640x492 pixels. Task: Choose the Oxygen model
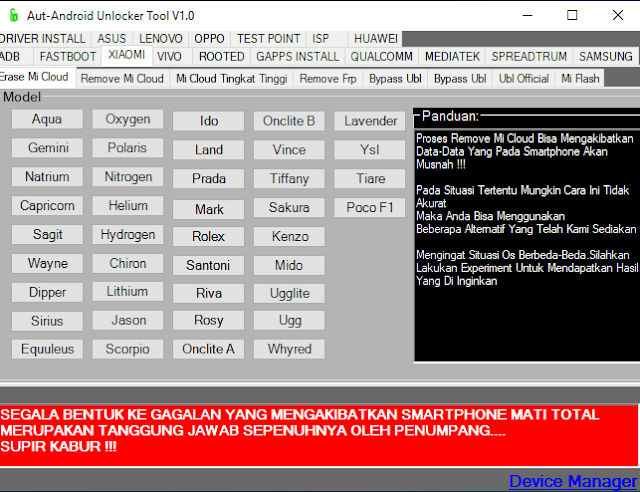[128, 119]
